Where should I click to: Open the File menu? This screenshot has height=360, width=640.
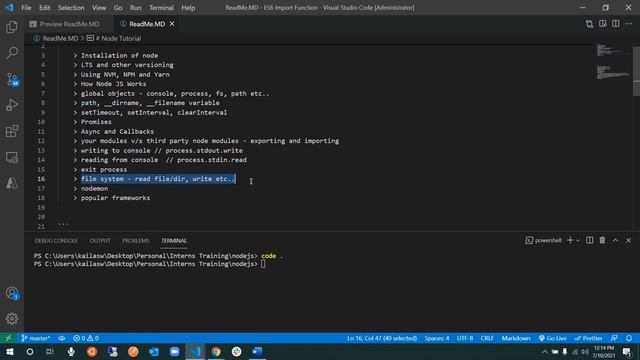point(26,8)
